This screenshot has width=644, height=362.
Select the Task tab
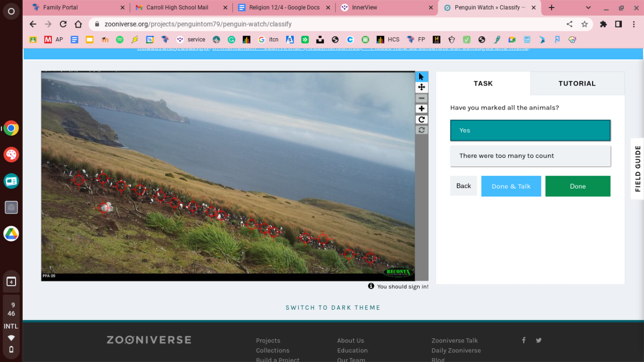tap(483, 83)
